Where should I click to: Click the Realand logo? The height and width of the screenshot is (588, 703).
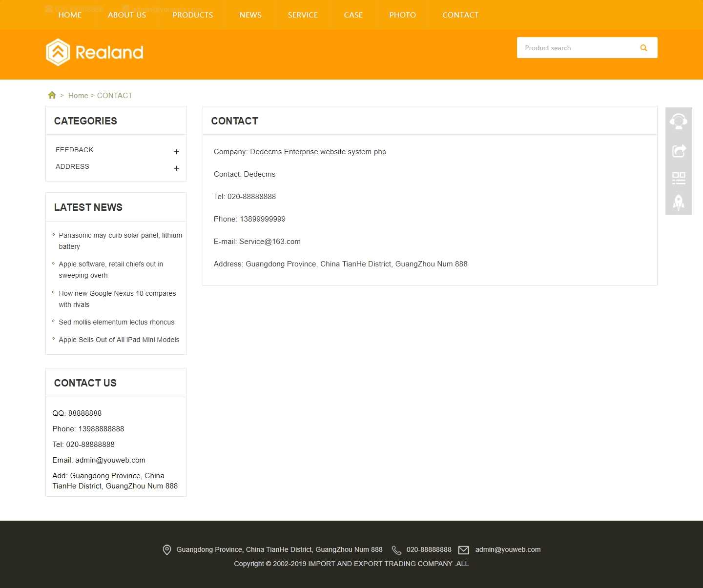95,52
